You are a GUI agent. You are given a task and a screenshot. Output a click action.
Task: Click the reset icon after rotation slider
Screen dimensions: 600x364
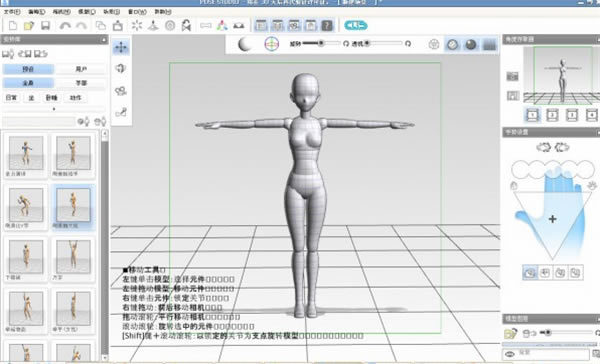tap(346, 44)
